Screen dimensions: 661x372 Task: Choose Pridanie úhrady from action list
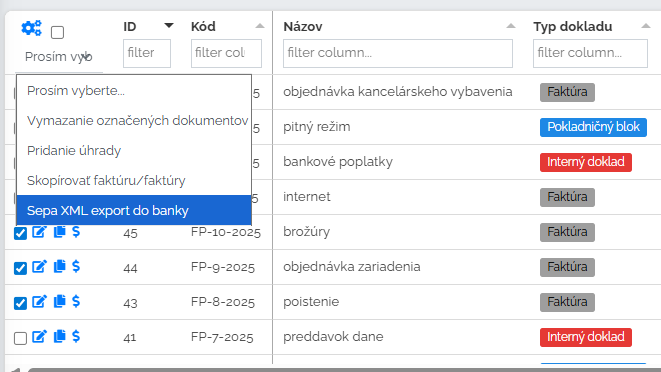134,150
